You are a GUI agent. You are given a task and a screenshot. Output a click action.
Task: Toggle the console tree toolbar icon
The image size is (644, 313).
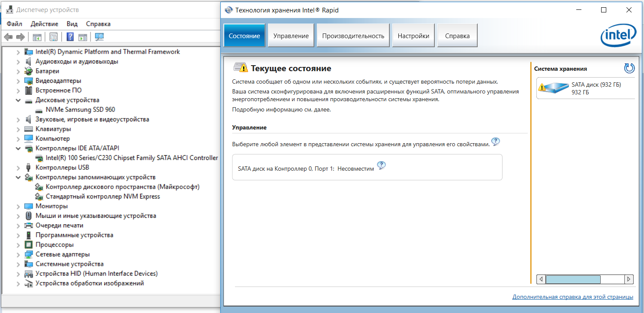[37, 37]
